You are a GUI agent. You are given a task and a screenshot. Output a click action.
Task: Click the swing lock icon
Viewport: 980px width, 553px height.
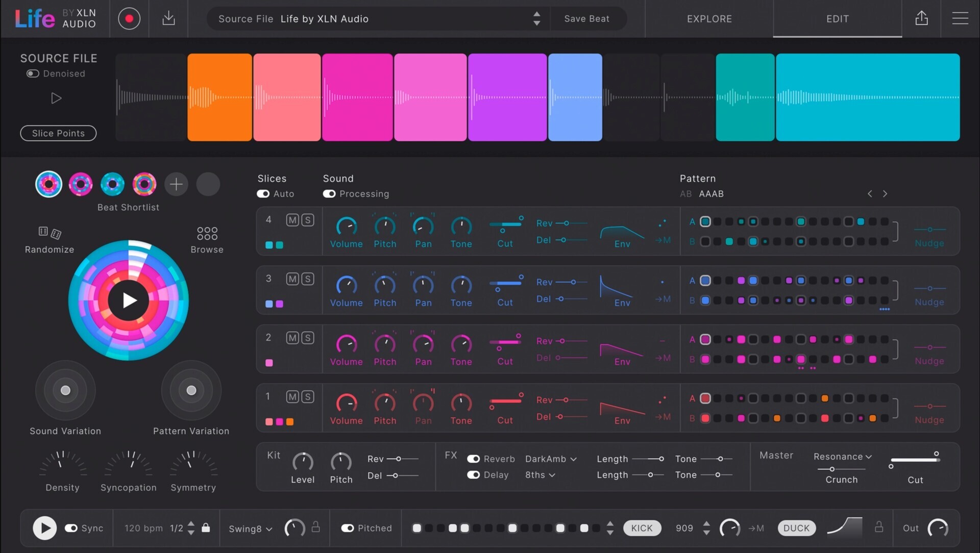pyautogui.click(x=316, y=527)
